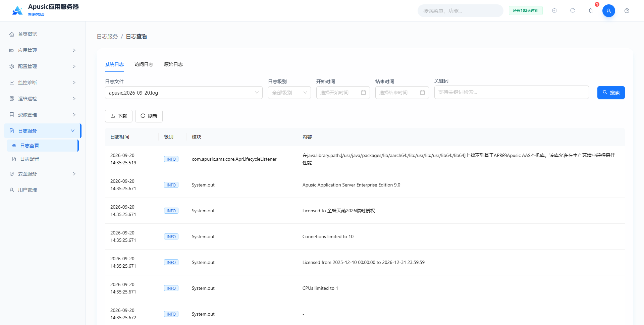The width and height of the screenshot is (644, 325).
Task: Click the 刷新 button
Action: click(x=149, y=116)
